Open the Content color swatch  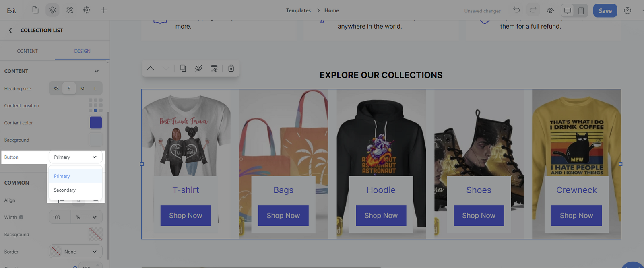click(x=96, y=123)
